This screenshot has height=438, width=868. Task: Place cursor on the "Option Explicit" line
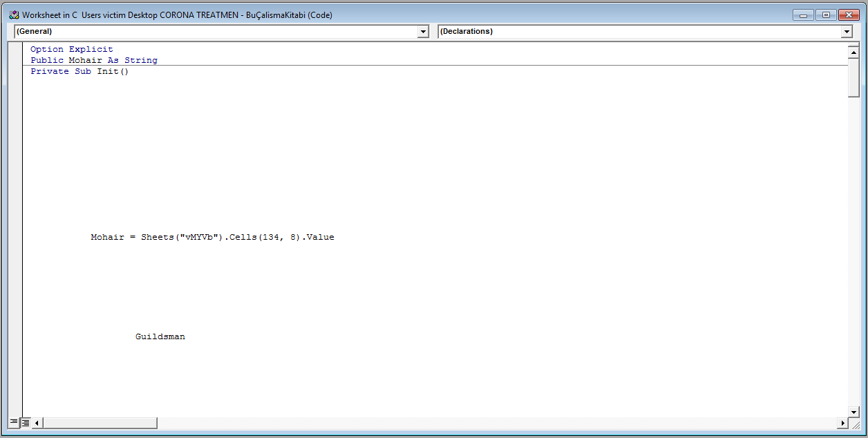coord(72,50)
